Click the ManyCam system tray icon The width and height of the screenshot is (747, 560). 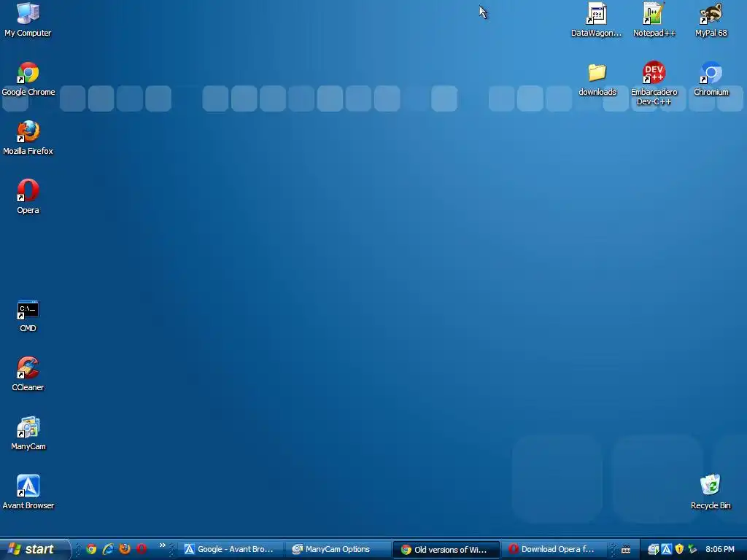pos(653,549)
